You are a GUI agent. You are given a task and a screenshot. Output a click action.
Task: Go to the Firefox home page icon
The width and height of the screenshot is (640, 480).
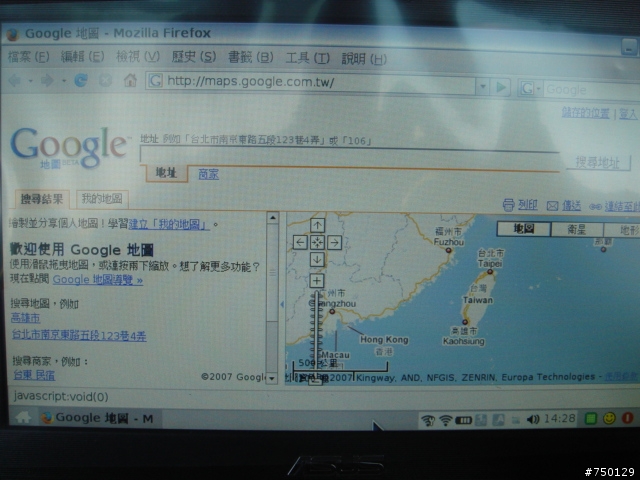click(130, 80)
